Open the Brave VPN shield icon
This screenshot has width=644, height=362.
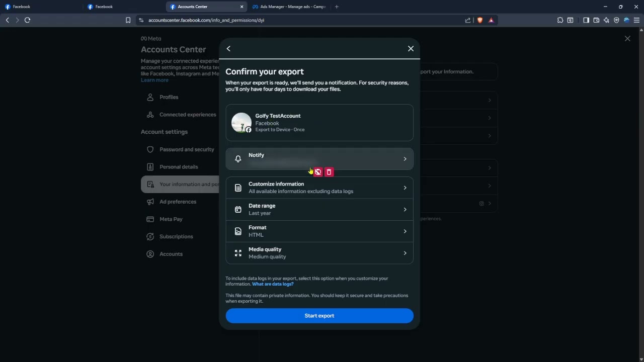[616, 20]
